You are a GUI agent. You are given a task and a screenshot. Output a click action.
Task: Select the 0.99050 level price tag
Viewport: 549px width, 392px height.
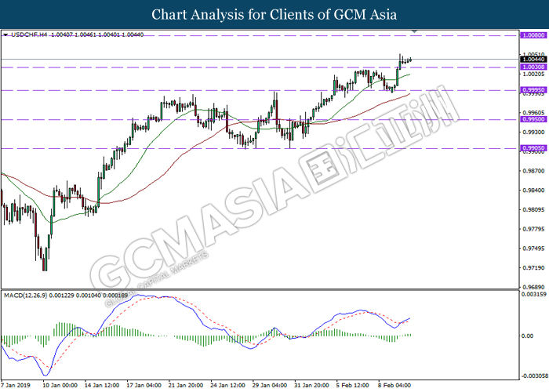[534, 148]
